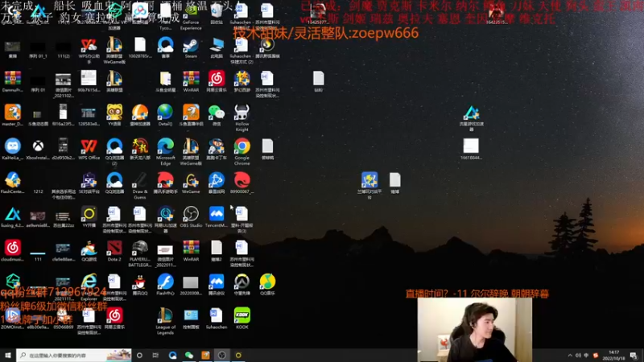The image size is (644, 362).
Task: Open Cortana circle on the taskbar
Action: point(139,355)
